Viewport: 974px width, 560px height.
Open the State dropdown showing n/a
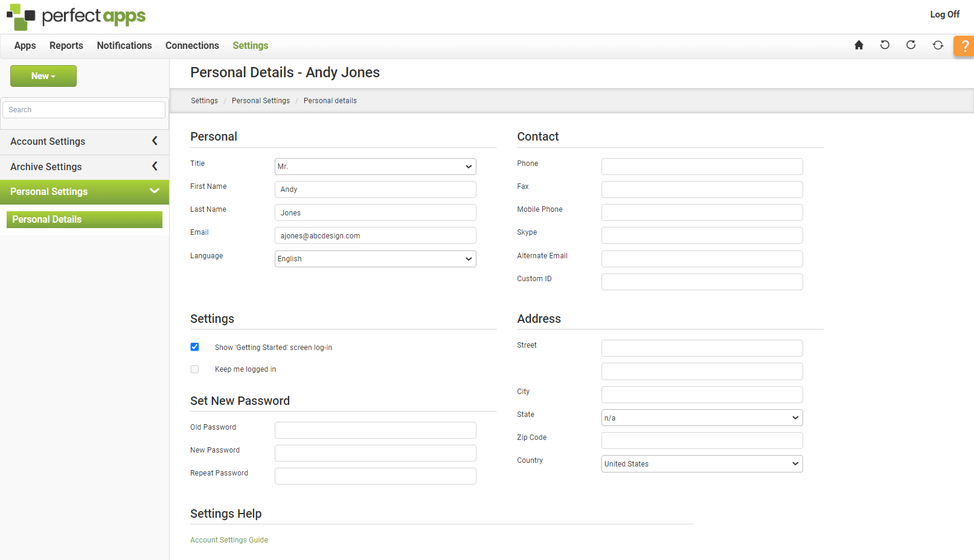702,418
